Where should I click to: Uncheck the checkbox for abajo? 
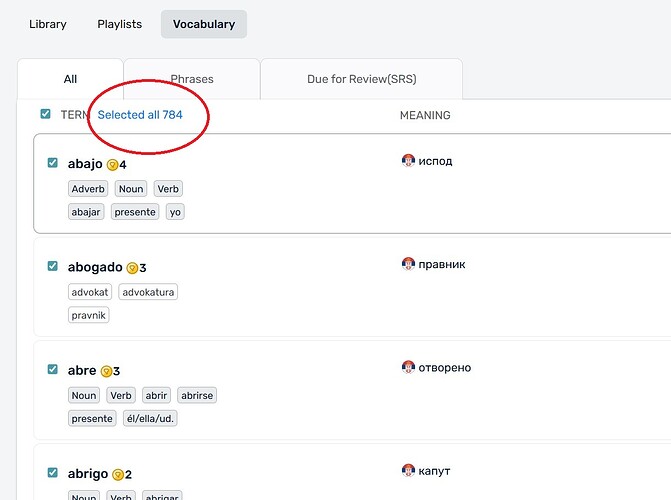coord(52,163)
